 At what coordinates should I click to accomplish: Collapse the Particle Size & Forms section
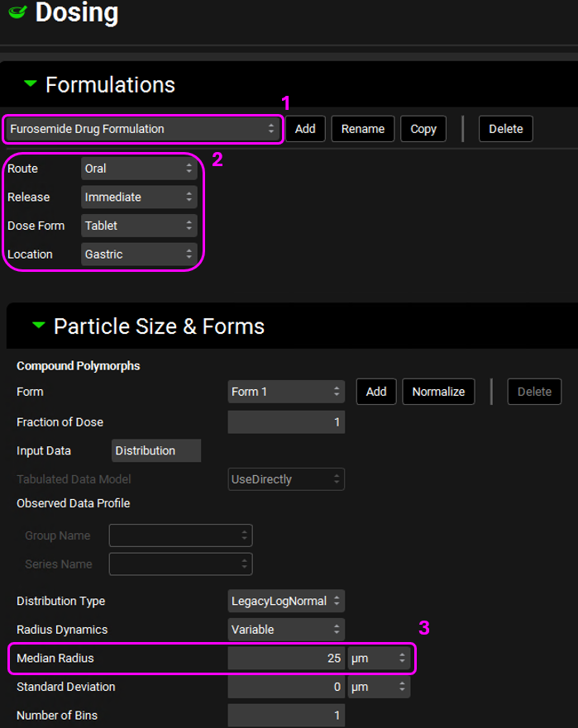(x=39, y=326)
